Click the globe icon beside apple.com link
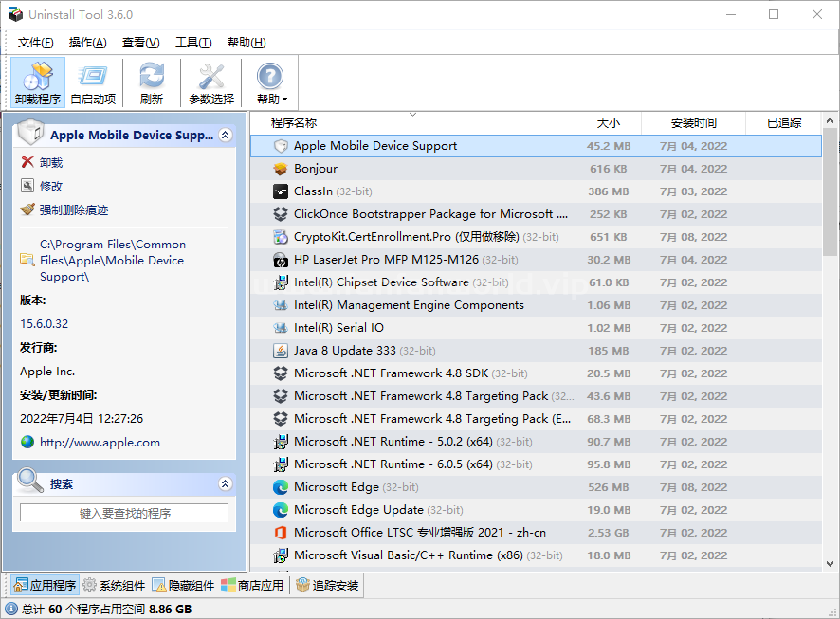 (27, 442)
